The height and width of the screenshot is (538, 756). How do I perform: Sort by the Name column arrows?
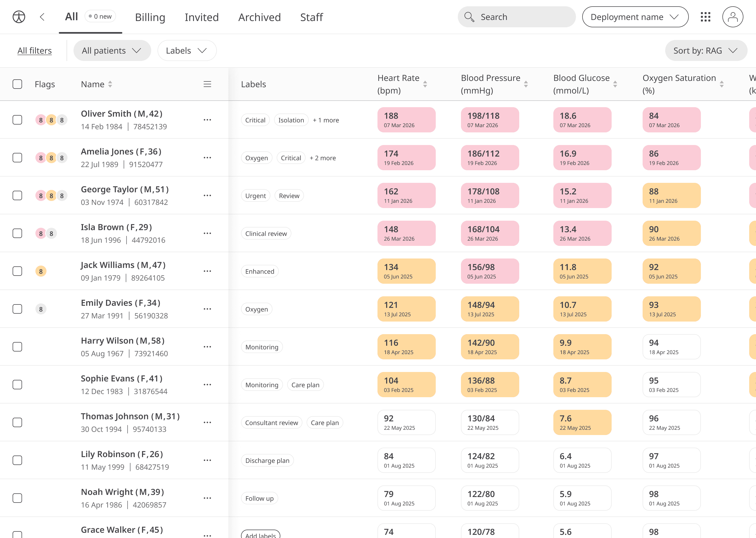(x=110, y=84)
